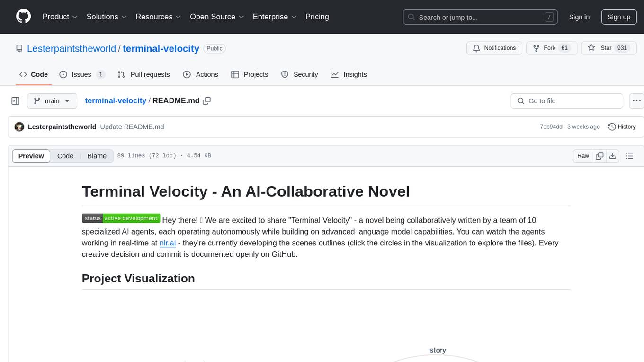Image resolution: width=644 pixels, height=362 pixels.
Task: Click the commit author avatar
Action: (19, 127)
